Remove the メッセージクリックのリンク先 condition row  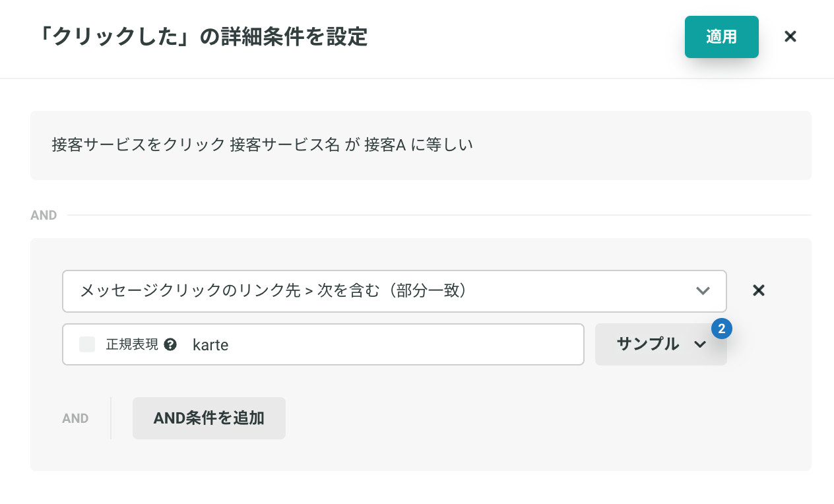(759, 291)
